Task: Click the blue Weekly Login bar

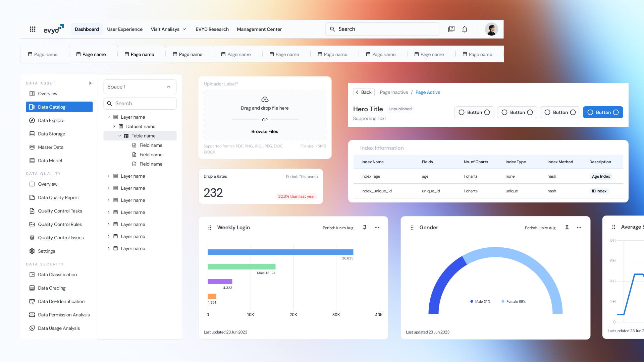Action: click(280, 252)
